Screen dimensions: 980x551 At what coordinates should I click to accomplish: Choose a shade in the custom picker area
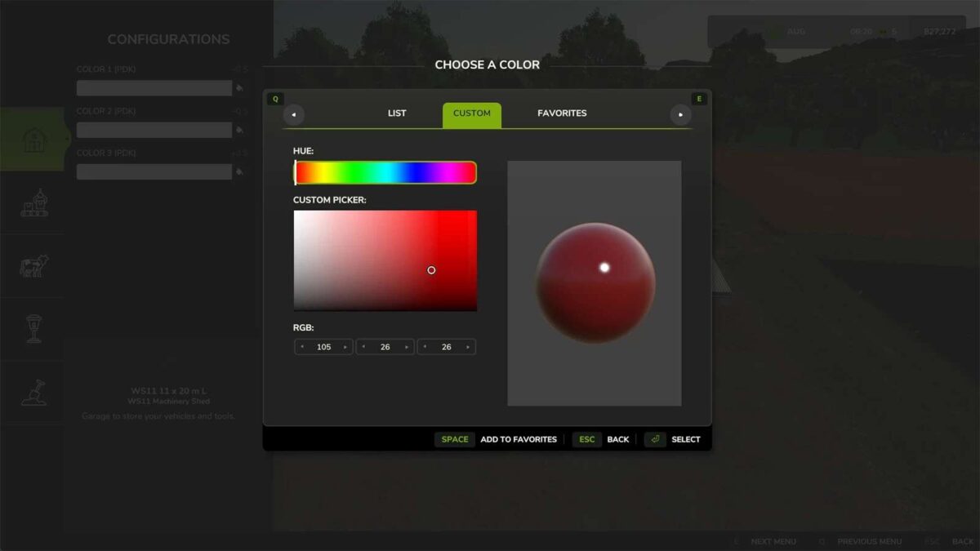[x=384, y=261]
